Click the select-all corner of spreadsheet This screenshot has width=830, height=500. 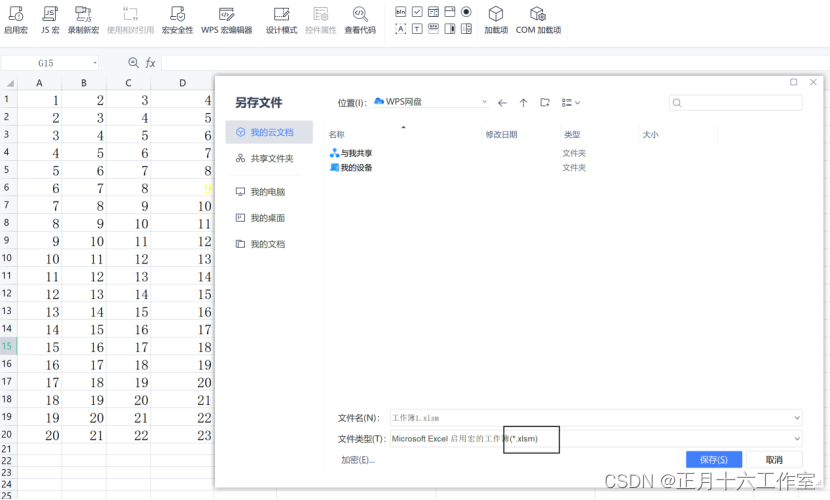click(9, 83)
